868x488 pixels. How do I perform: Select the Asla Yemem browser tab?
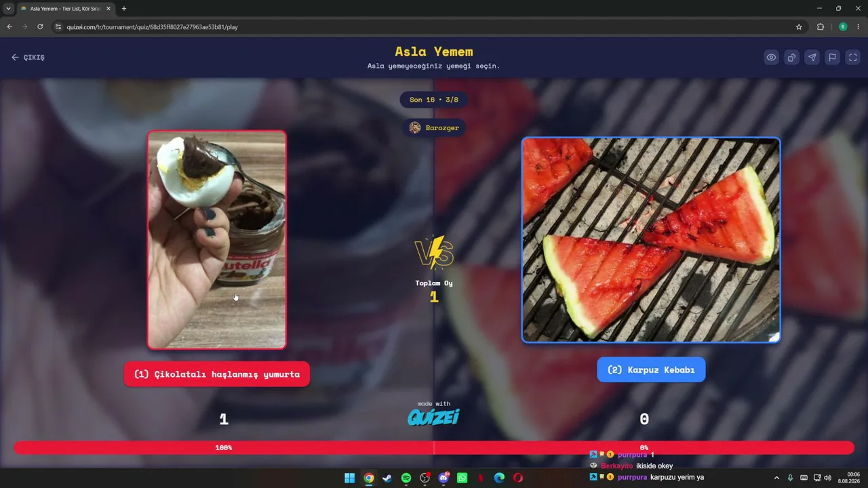(x=64, y=9)
